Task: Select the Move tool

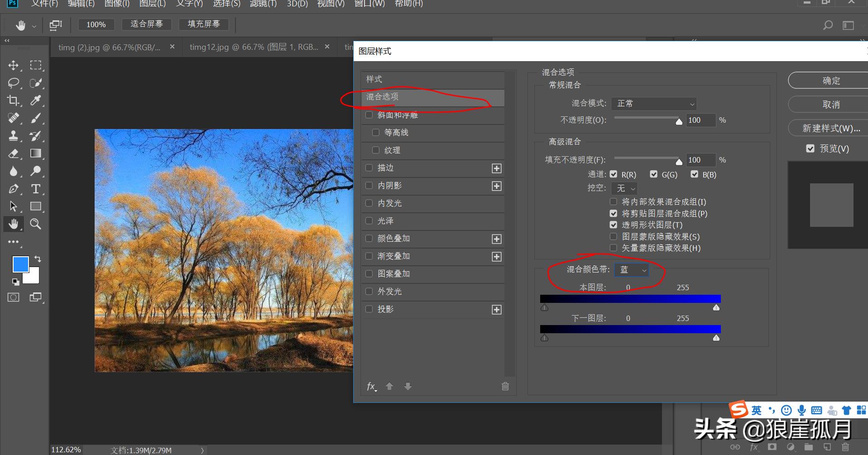Action: tap(14, 65)
